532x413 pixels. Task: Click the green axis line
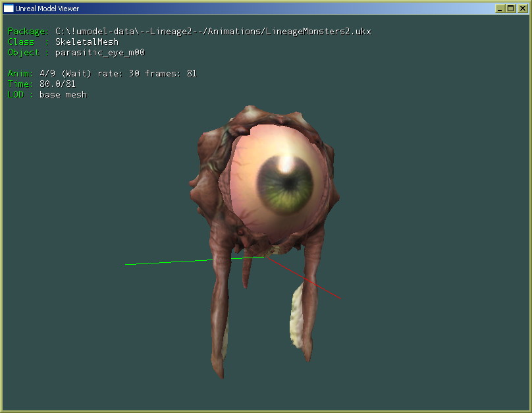point(194,261)
